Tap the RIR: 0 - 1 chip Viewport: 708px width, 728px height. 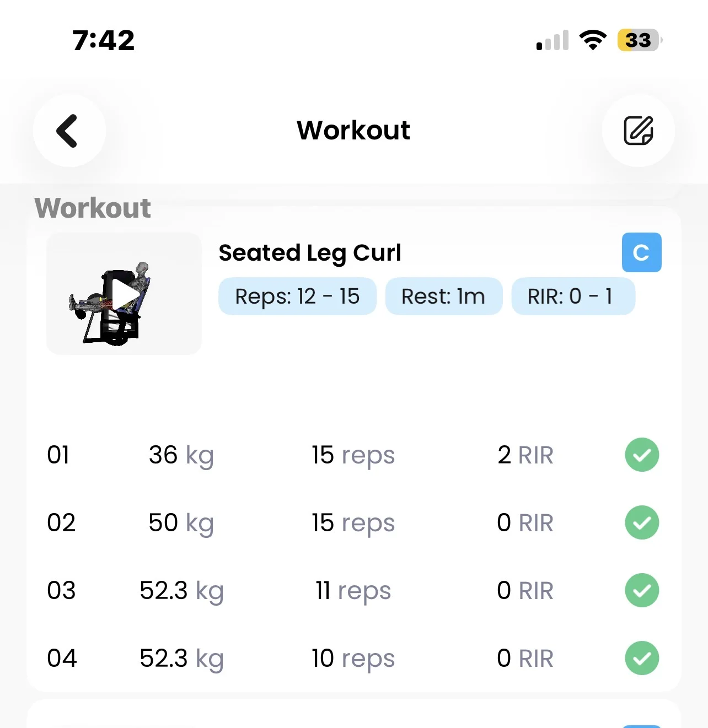point(573,296)
